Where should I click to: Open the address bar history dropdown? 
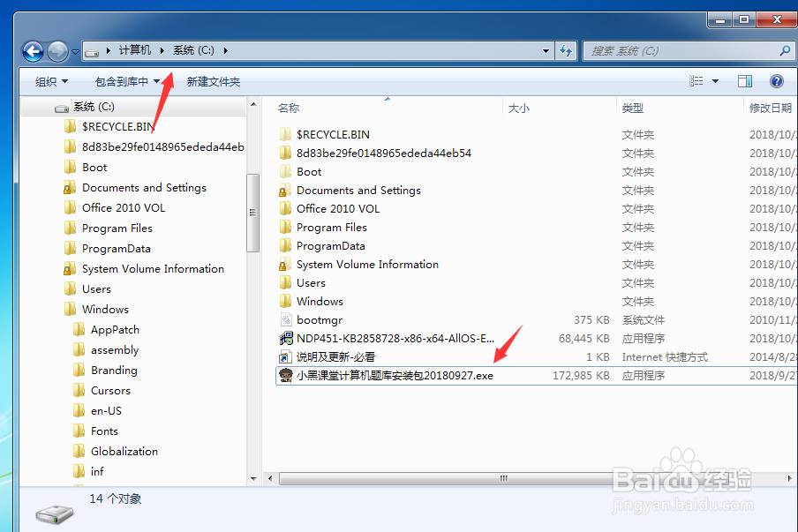(546, 51)
